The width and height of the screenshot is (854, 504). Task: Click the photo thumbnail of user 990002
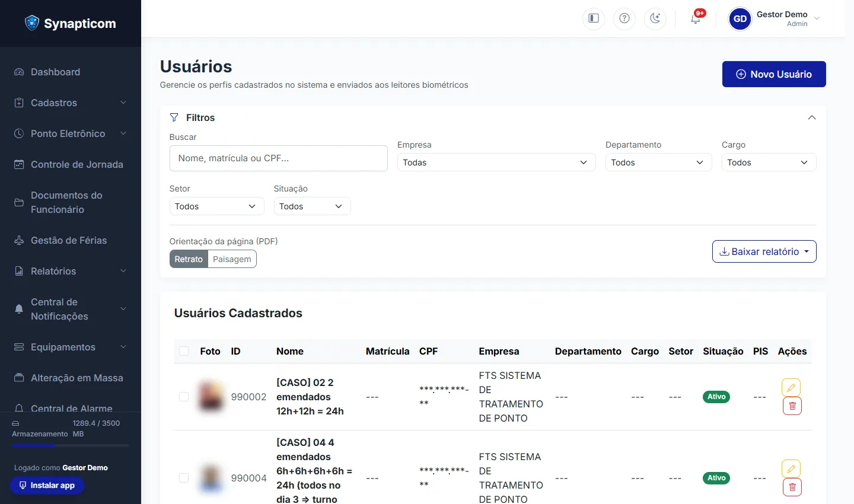click(x=211, y=397)
